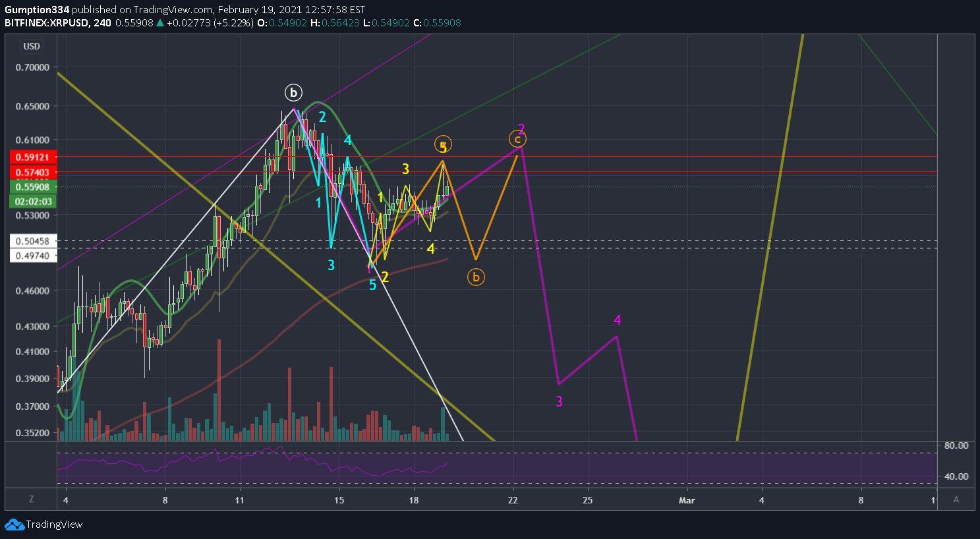The height and width of the screenshot is (539, 980).
Task: Click the 240 interval value
Action: pos(102,22)
